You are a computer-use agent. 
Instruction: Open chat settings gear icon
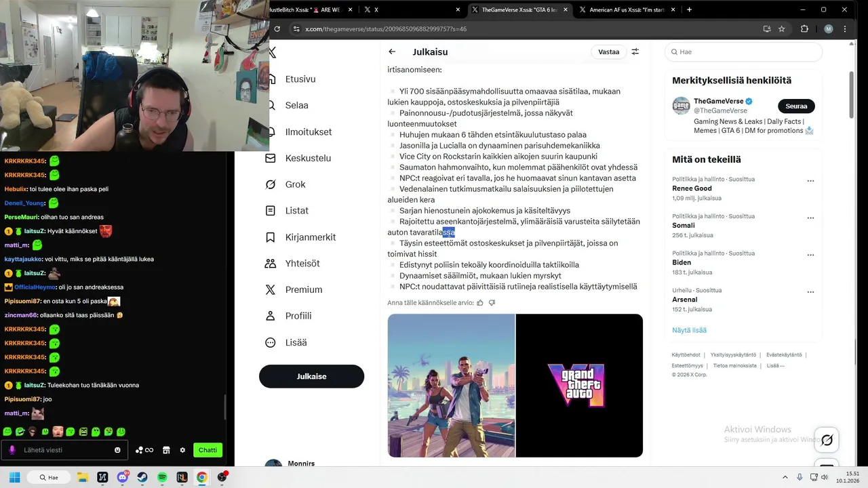(182, 450)
